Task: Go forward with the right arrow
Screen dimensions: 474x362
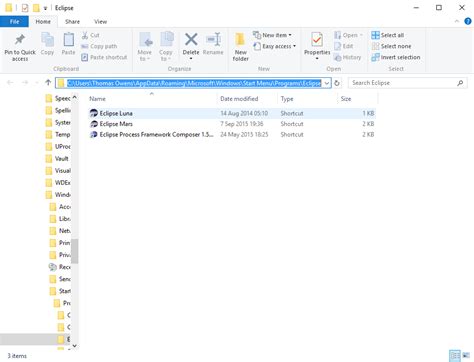Action: pos(25,83)
